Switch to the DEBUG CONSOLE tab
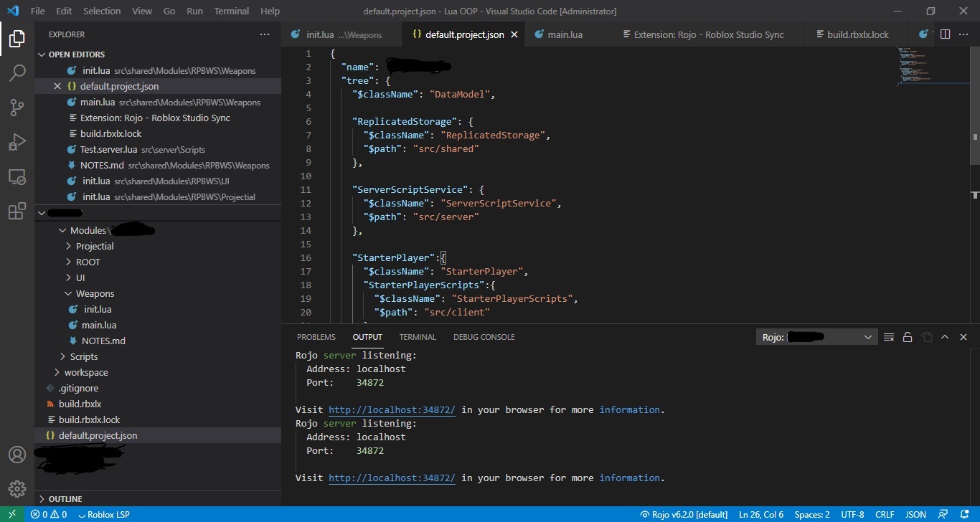980x522 pixels. [484, 336]
